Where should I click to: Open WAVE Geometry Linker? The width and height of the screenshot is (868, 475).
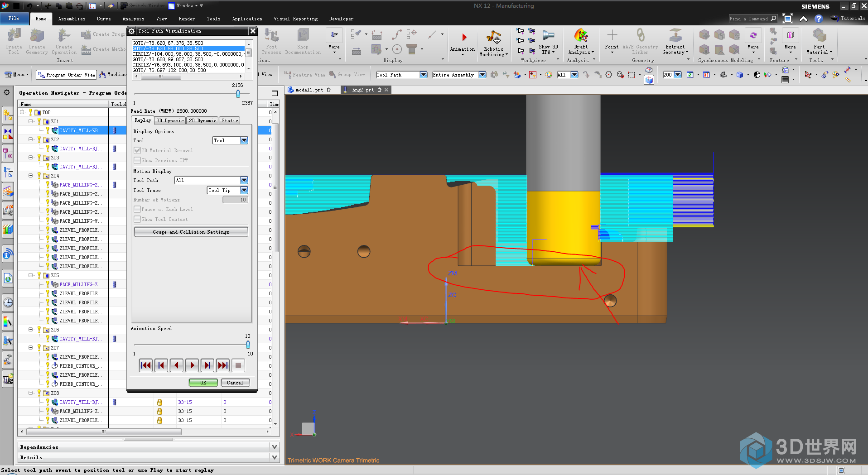pos(640,42)
